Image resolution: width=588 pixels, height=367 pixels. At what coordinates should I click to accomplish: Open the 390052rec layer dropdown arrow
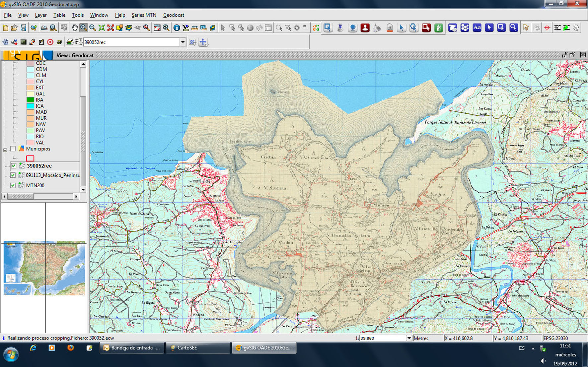click(183, 42)
